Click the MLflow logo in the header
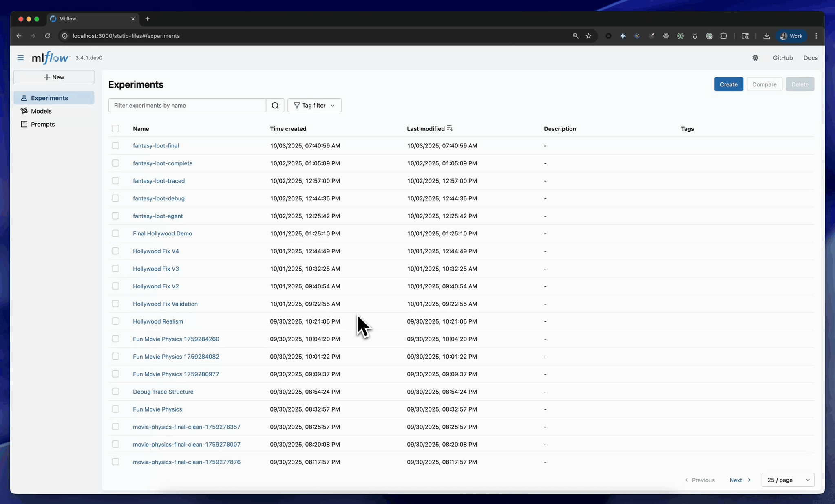 pyautogui.click(x=50, y=57)
